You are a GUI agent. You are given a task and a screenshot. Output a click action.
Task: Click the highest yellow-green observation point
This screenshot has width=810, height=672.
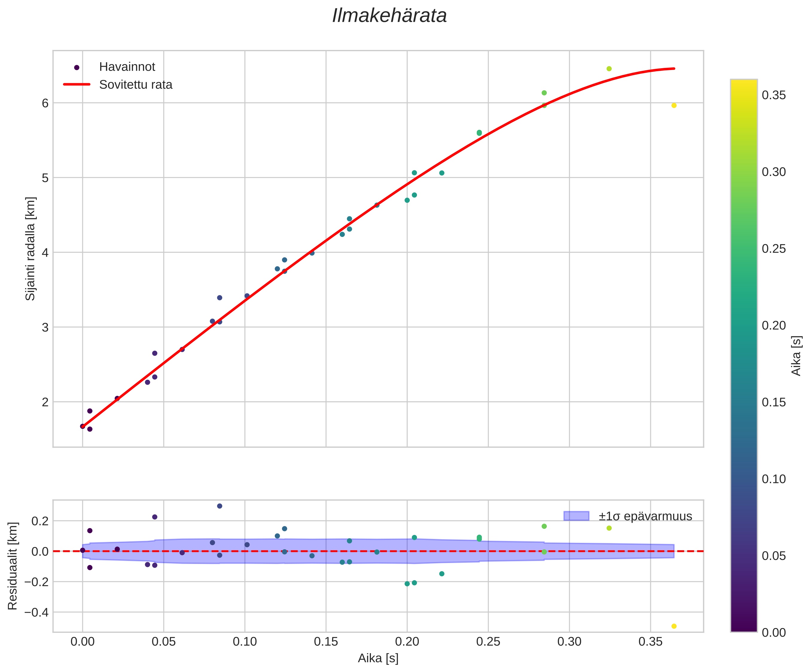[609, 69]
